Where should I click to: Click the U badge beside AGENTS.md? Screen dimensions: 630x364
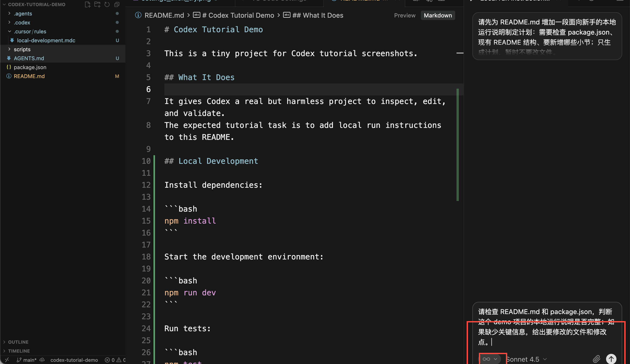pyautogui.click(x=117, y=58)
